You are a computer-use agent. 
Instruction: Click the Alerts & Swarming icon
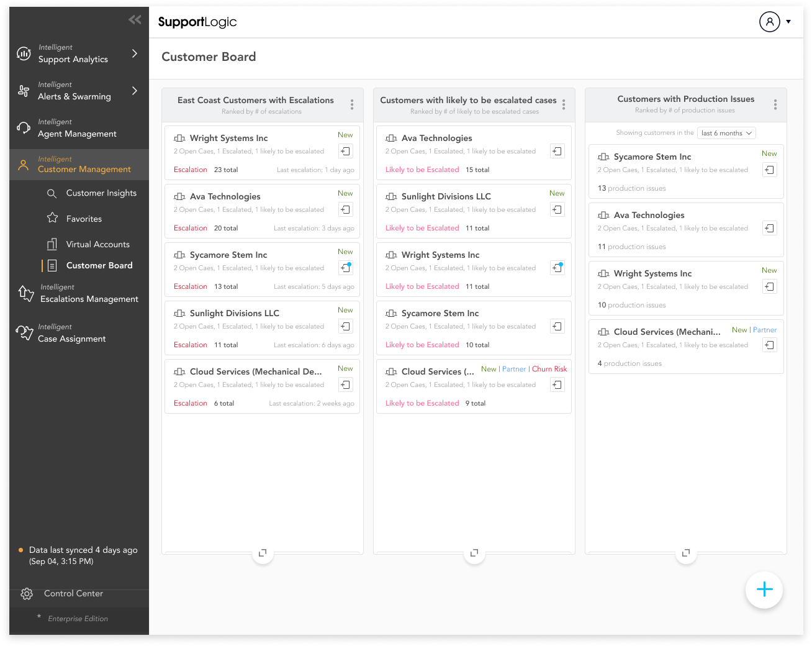tap(24, 91)
